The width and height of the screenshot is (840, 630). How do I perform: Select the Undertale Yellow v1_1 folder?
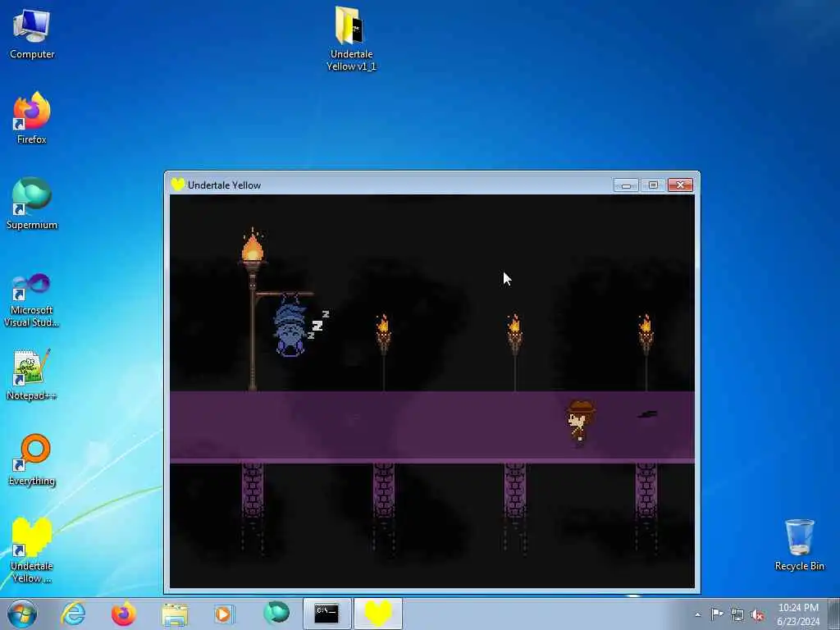351,39
